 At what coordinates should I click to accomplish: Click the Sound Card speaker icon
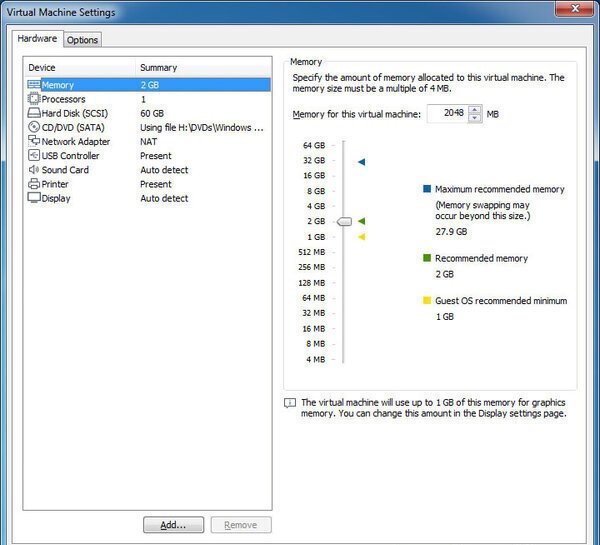click(34, 169)
